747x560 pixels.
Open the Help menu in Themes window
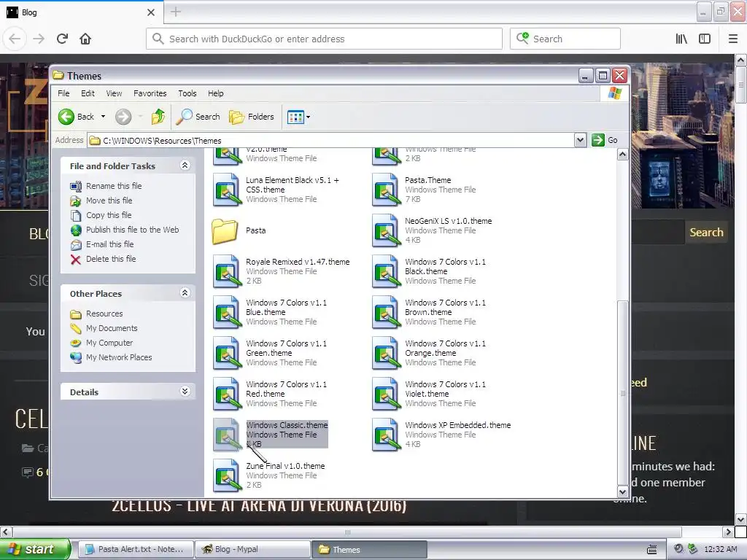point(215,93)
